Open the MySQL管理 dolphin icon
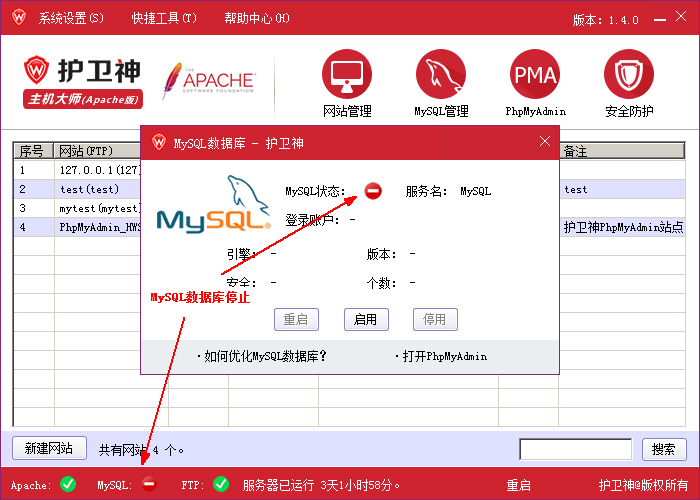The width and height of the screenshot is (700, 500). pos(441,75)
